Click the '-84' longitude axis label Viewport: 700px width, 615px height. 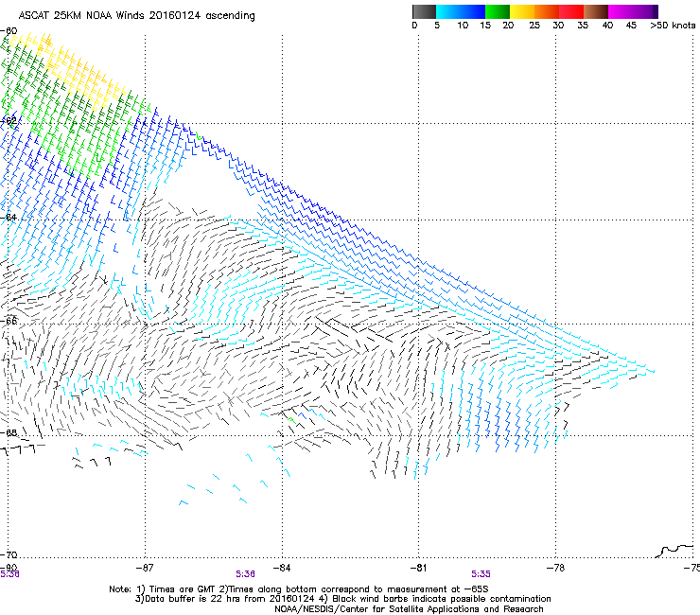282,568
